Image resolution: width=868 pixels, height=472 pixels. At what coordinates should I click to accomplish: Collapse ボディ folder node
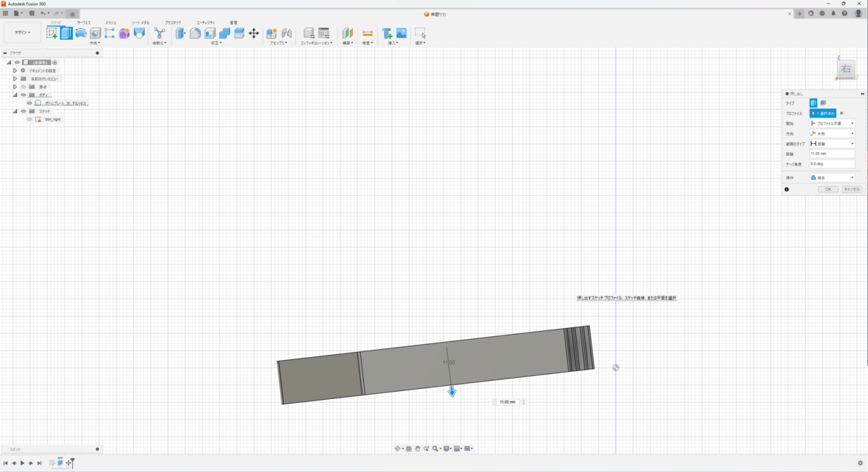[x=14, y=95]
